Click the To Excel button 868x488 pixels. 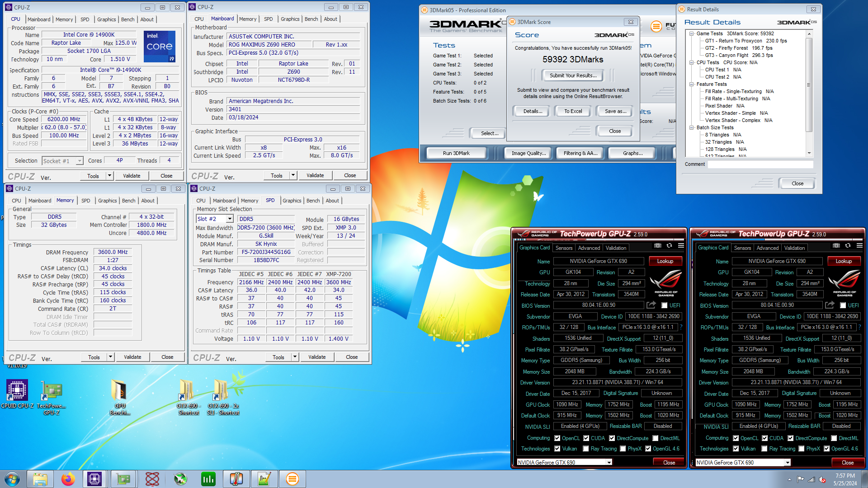[x=573, y=111]
